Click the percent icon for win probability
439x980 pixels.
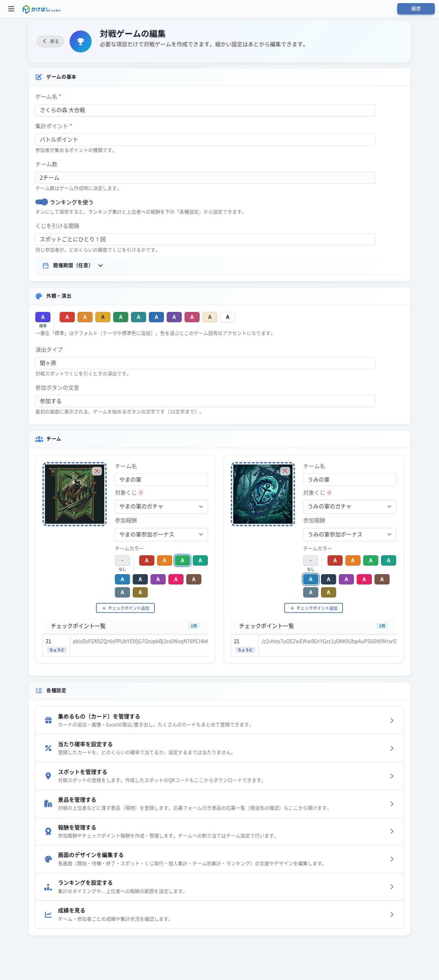pyautogui.click(x=48, y=748)
